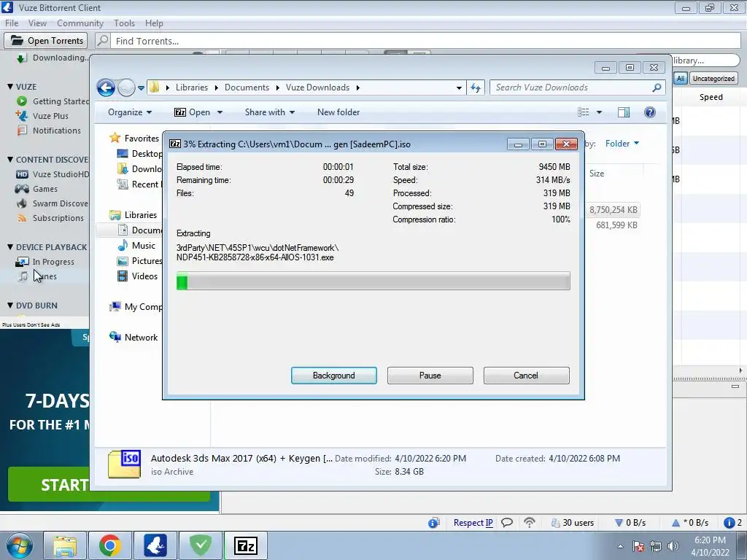Select Getting Started in Vuze sidebar
This screenshot has width=747, height=560.
point(61,101)
